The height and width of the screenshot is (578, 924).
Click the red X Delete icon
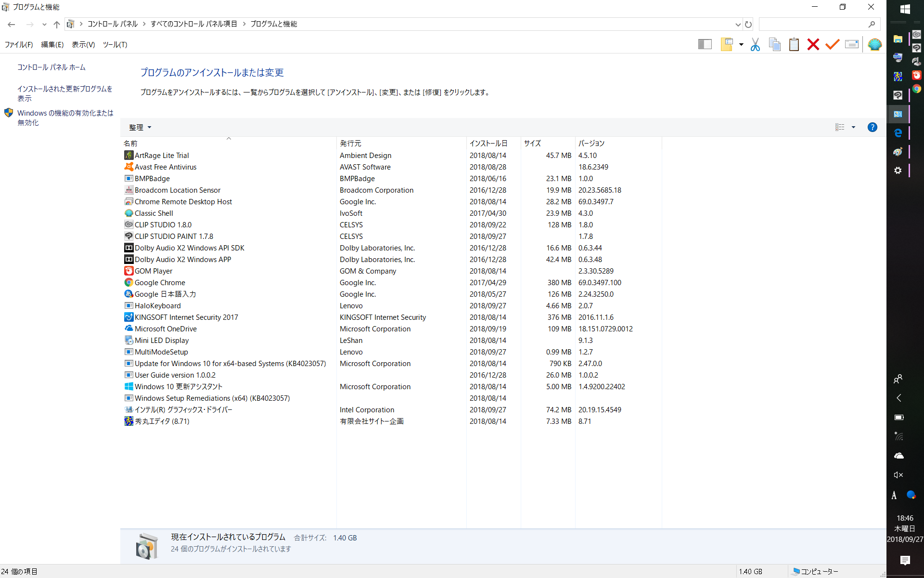(x=813, y=45)
